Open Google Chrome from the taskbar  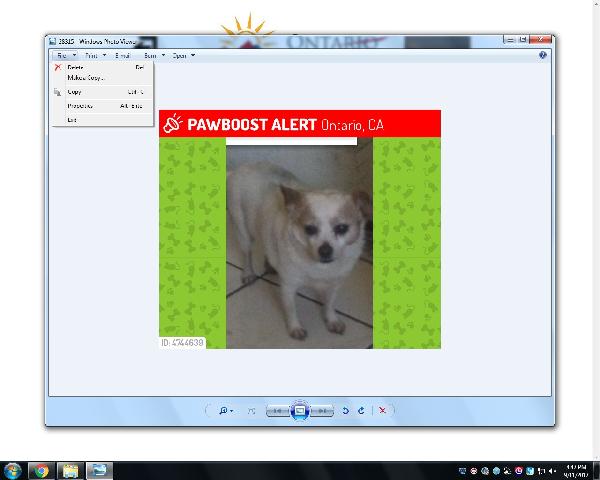tap(41, 471)
